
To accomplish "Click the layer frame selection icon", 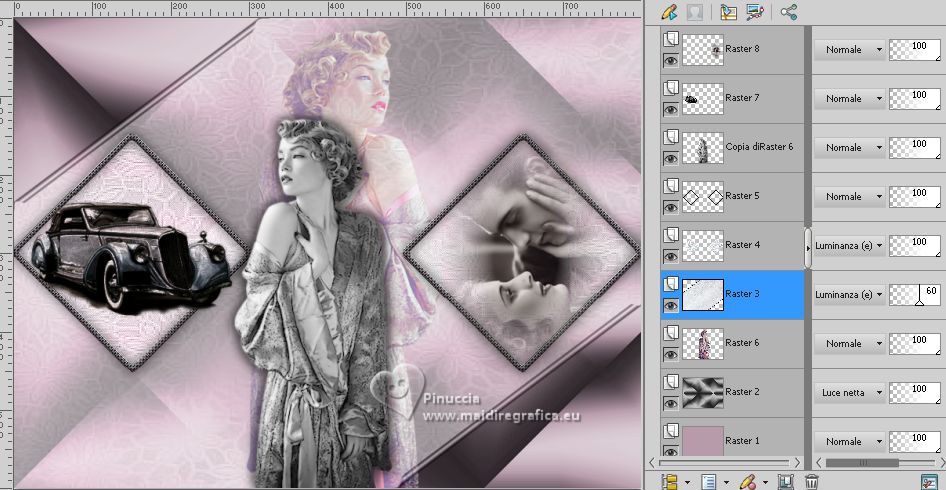I will tap(786, 482).
